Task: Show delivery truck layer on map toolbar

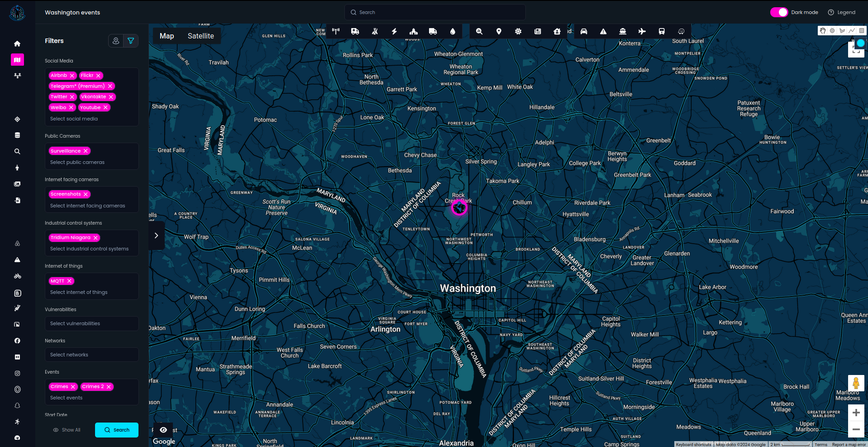Action: point(433,31)
